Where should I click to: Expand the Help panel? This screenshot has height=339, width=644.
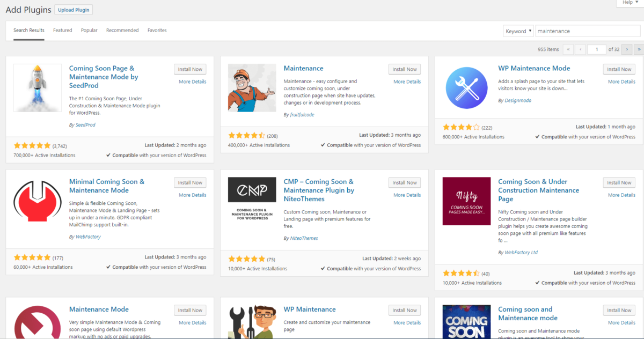click(x=630, y=3)
